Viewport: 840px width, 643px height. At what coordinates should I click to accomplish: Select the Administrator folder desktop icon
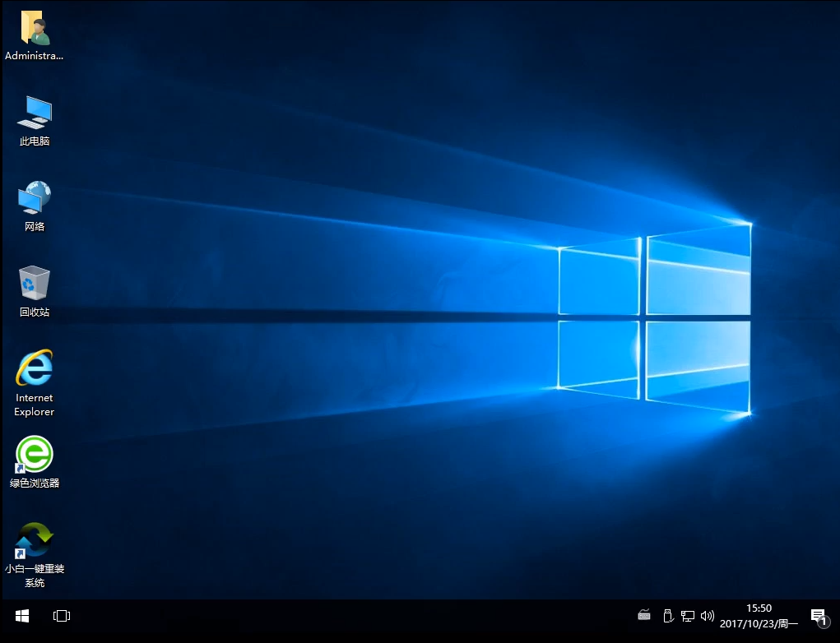tap(35, 35)
